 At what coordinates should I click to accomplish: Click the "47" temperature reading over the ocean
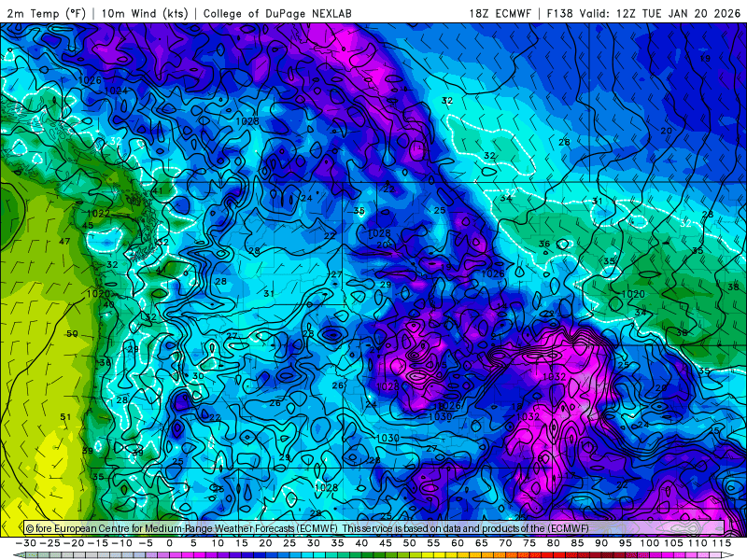(x=64, y=242)
